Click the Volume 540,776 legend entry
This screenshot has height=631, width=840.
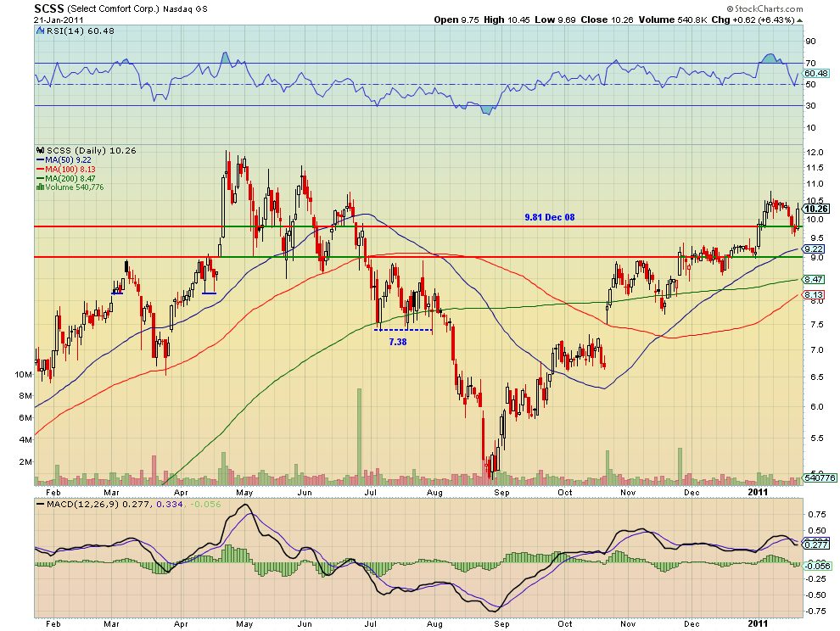point(75,187)
